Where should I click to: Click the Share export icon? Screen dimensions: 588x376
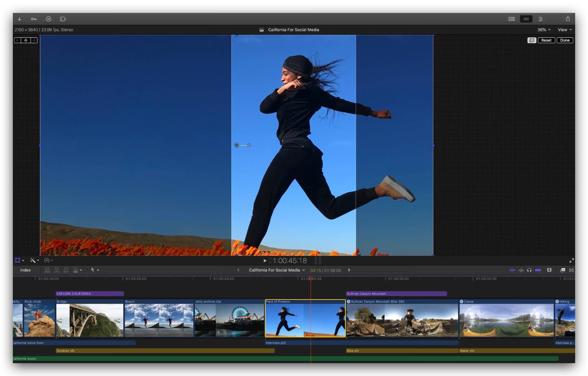568,19
